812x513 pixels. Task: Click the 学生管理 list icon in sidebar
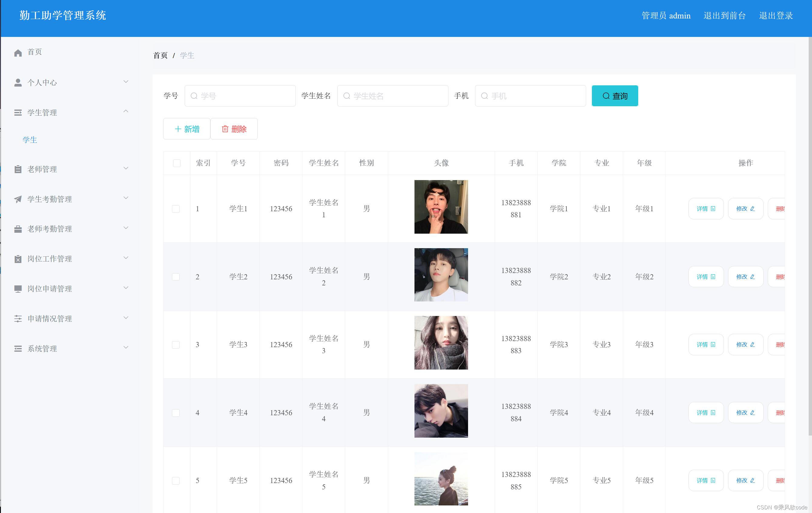click(18, 112)
